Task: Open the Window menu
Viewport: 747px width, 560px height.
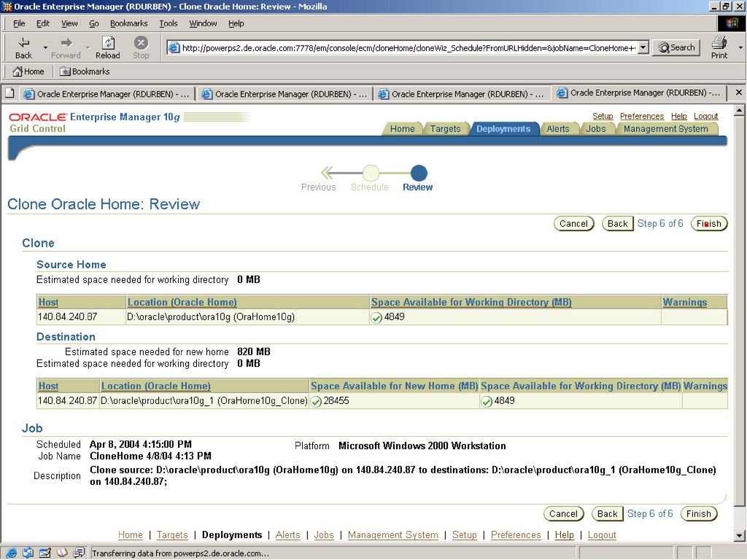Action: click(203, 23)
